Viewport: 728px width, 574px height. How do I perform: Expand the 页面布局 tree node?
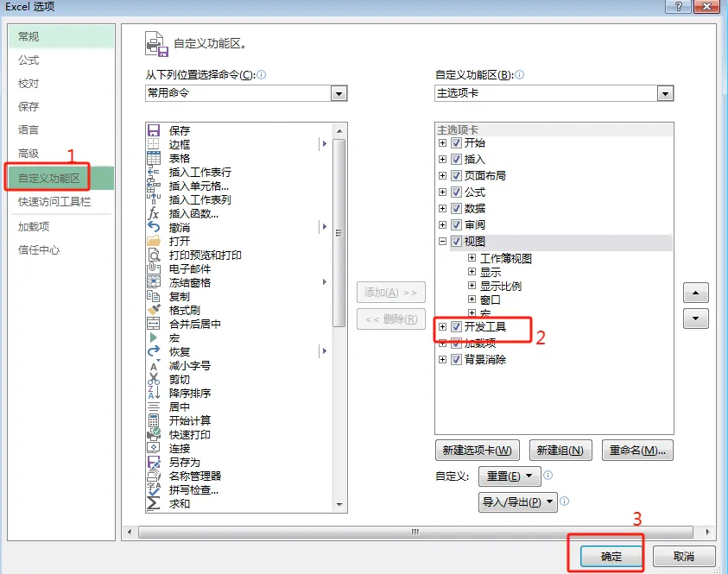tap(442, 175)
